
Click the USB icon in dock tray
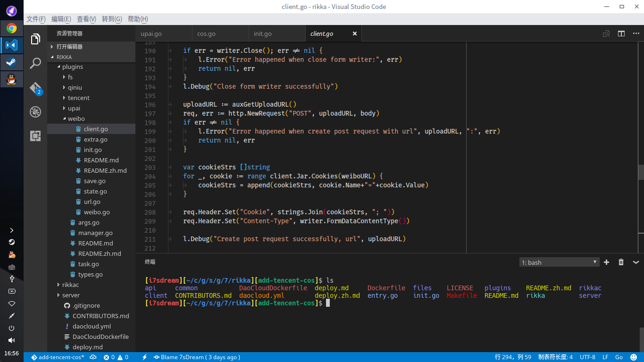click(12, 279)
